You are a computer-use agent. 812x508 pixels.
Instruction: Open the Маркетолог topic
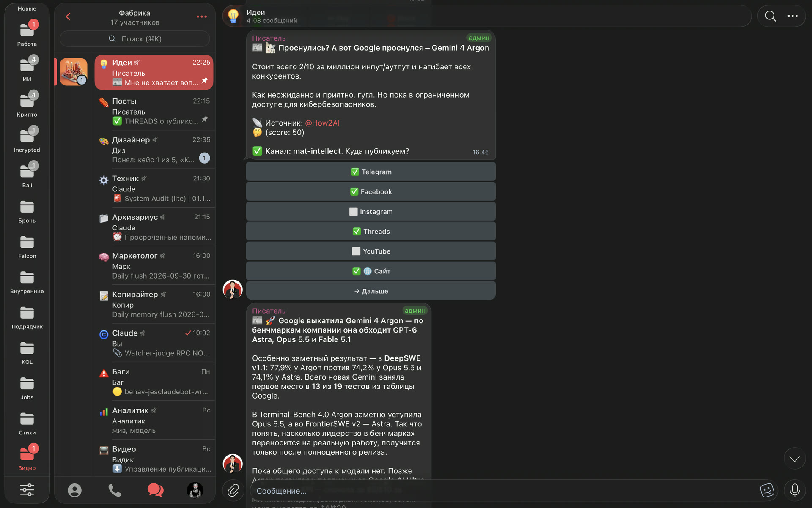tap(155, 265)
